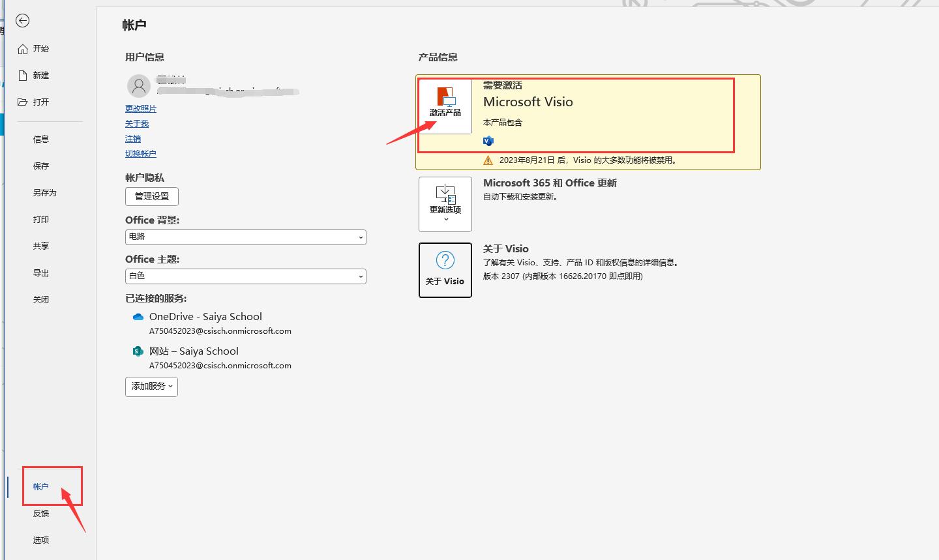Screen dimensions: 939x560
Task: Click the 开始 home icon
Action: (23, 48)
